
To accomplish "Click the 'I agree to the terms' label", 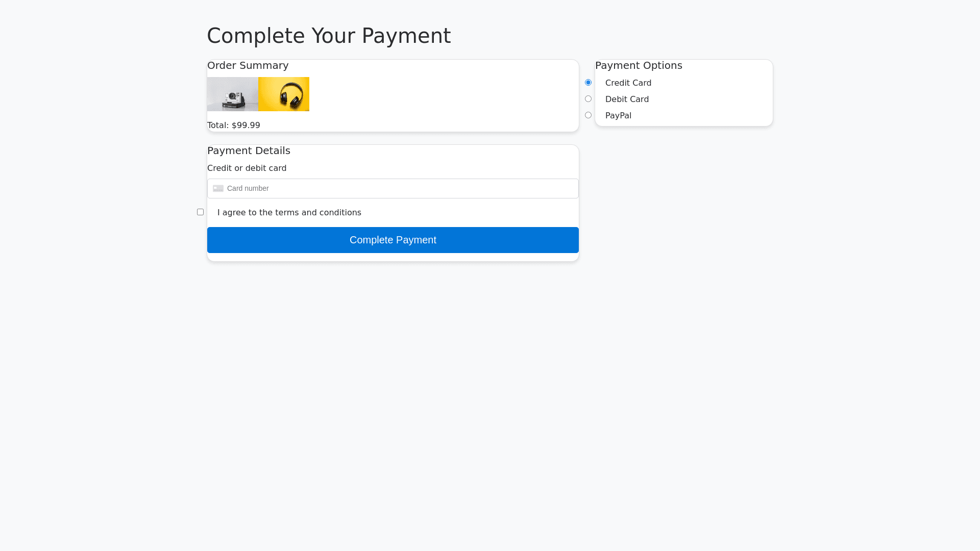I will click(289, 213).
